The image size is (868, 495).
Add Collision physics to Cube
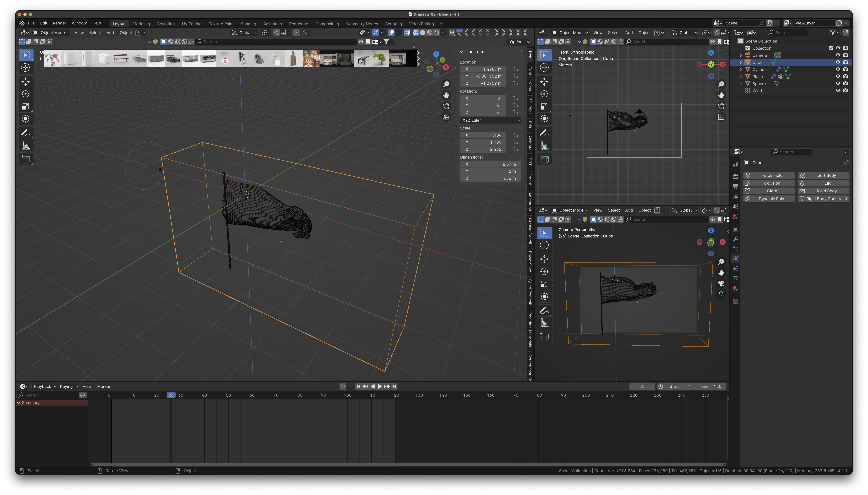click(x=769, y=183)
